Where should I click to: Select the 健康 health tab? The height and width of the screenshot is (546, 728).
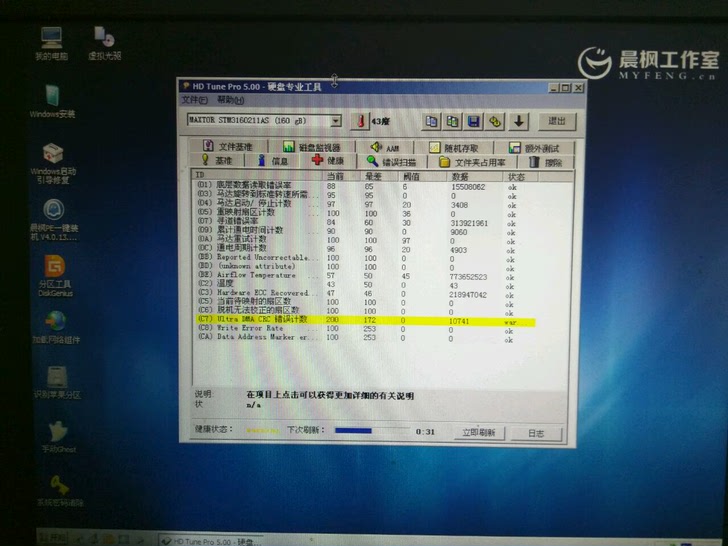(x=328, y=161)
